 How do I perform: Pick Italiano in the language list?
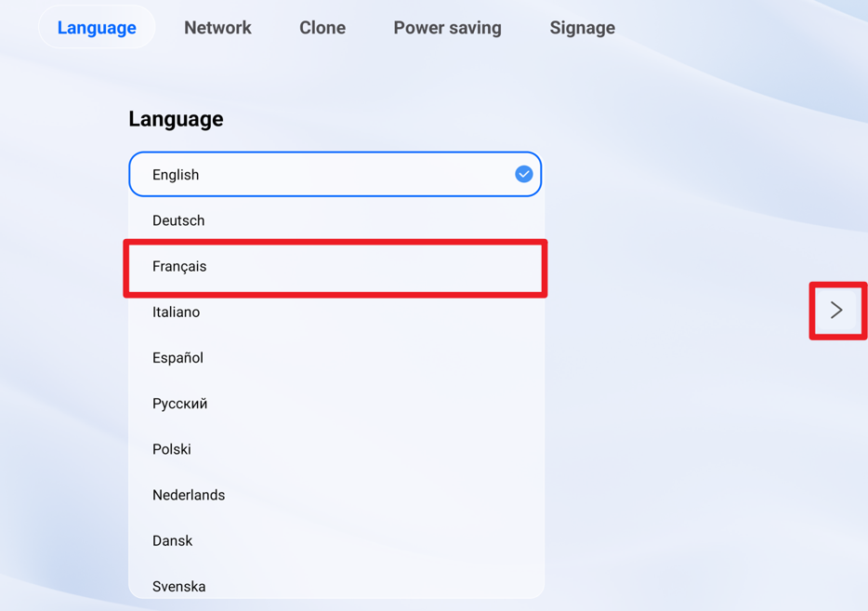[x=177, y=312]
